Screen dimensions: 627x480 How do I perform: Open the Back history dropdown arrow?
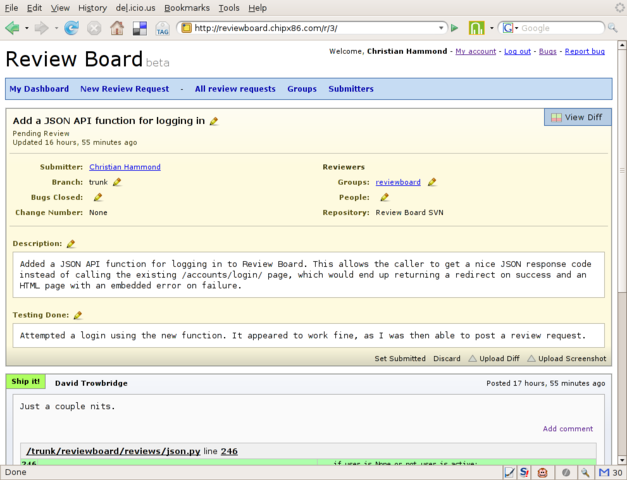click(27, 28)
